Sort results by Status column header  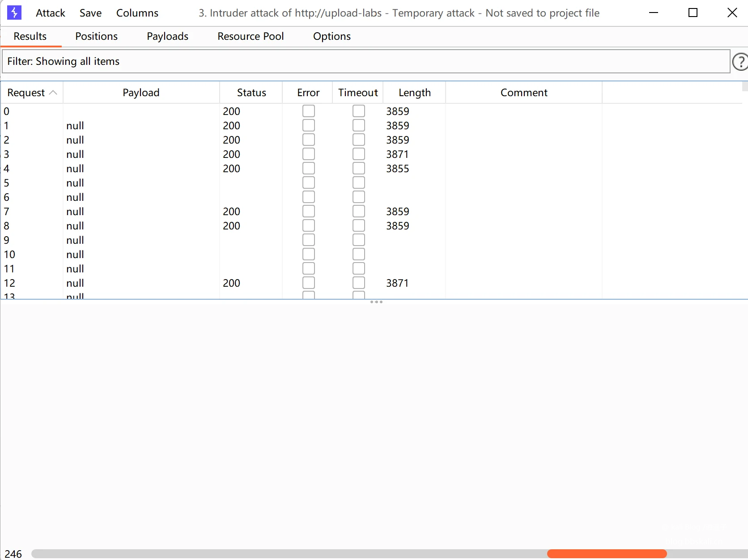(x=251, y=93)
